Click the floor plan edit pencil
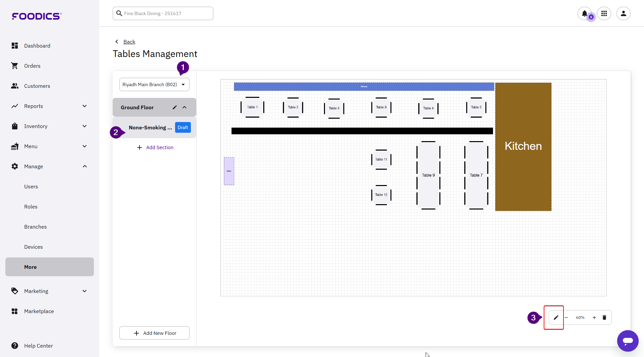 coord(556,317)
